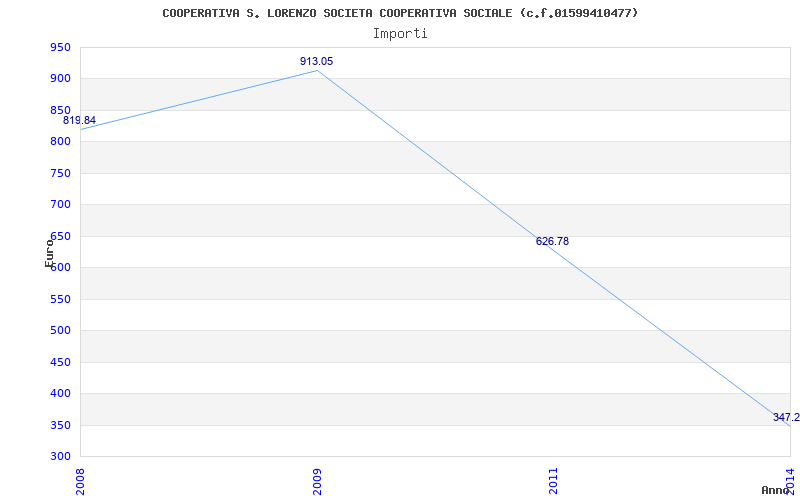Click the Anno x-axis title

click(x=775, y=490)
